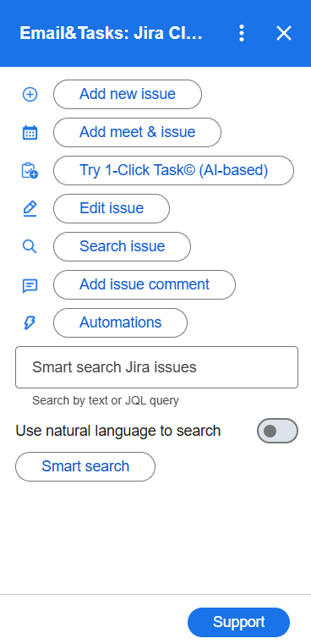The width and height of the screenshot is (311, 644).
Task: Open the three-dot more options menu
Action: (x=242, y=33)
